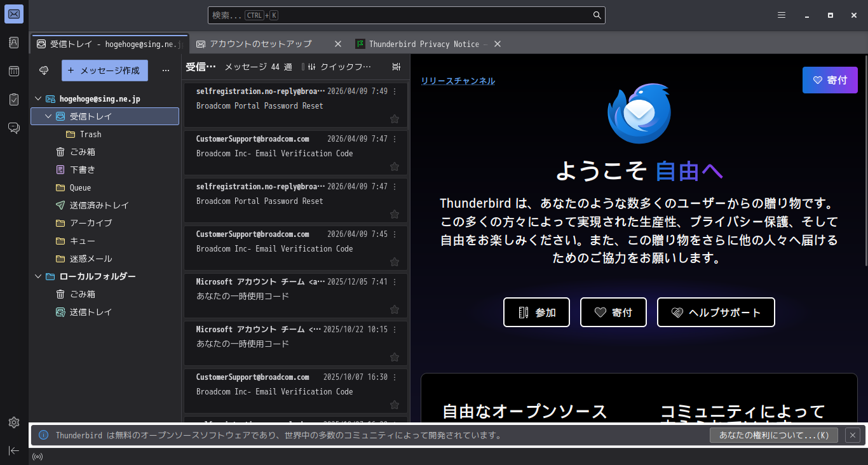
Task: Select the 迷惑メール junk folder
Action: tap(105, 259)
